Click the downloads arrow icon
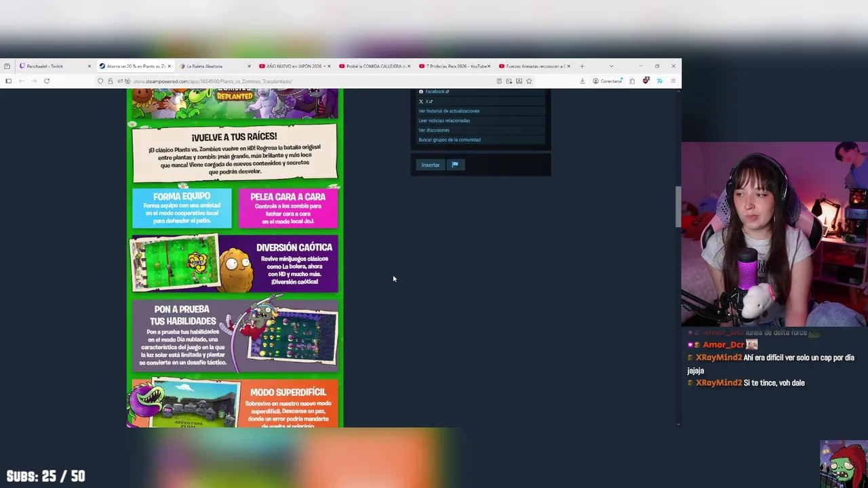The image size is (868, 488). pos(582,81)
